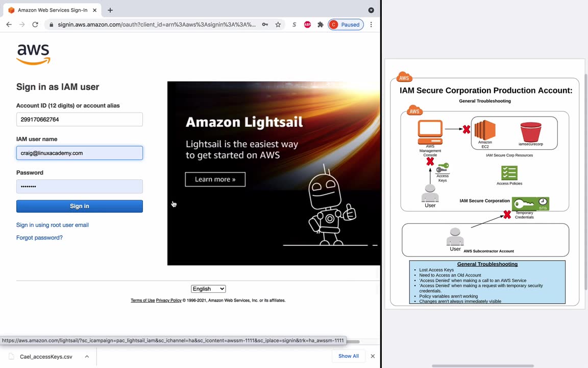Click the AWS Management Console icon in diagram
This screenshot has width=588, height=368.
pyautogui.click(x=430, y=132)
